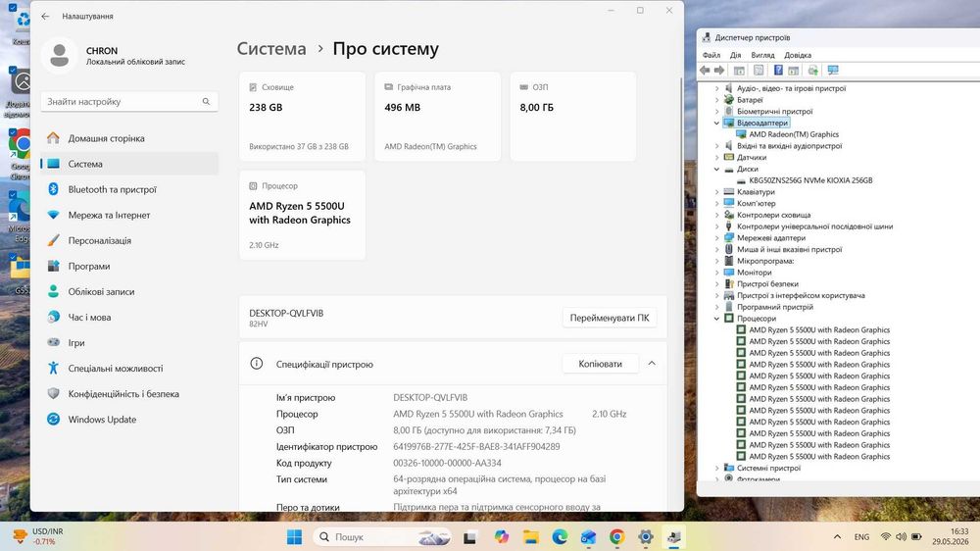Open Час і мова settings
The width and height of the screenshot is (980, 551).
point(129,318)
